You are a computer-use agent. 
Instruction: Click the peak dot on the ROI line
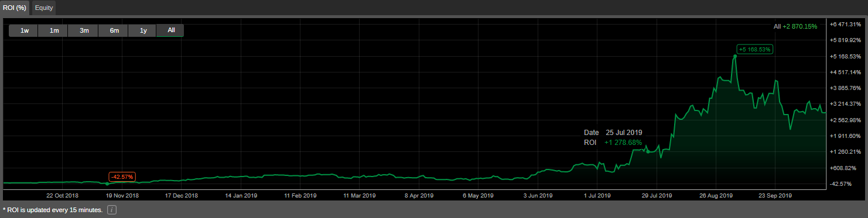coord(734,56)
